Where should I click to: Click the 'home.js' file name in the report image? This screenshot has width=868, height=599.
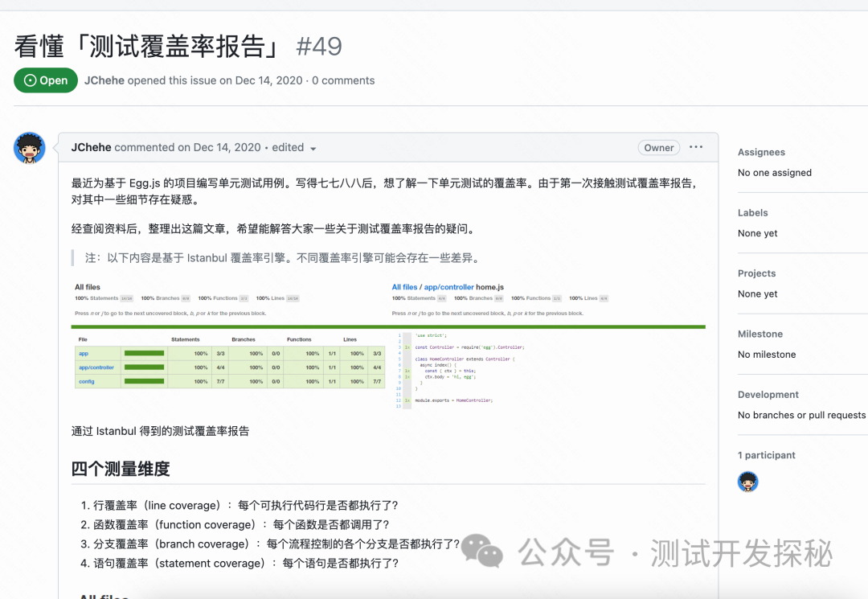(x=490, y=287)
